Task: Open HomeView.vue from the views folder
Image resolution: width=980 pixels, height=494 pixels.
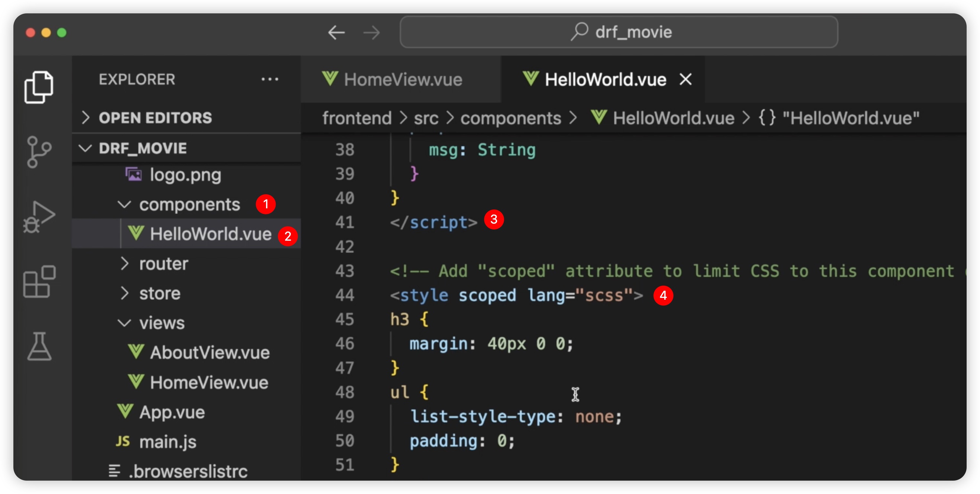Action: tap(186, 382)
